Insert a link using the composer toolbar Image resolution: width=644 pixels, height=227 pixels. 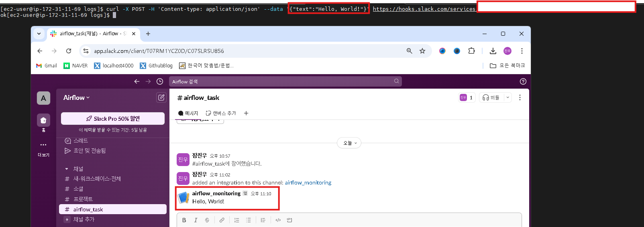click(222, 220)
